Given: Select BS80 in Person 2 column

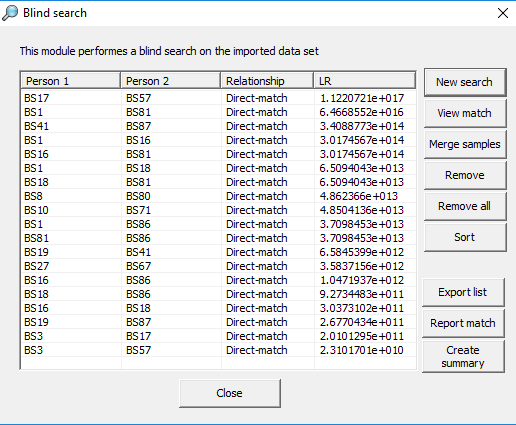Looking at the screenshot, I should (x=139, y=196).
